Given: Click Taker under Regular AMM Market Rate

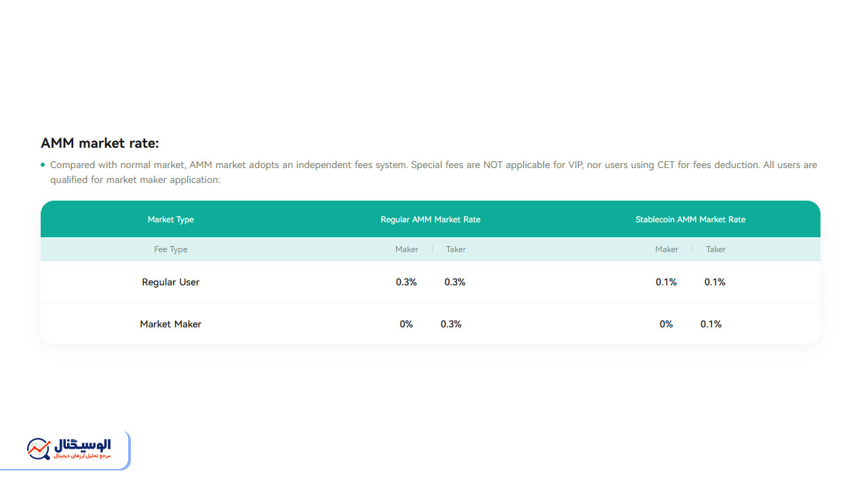Looking at the screenshot, I should point(456,249).
